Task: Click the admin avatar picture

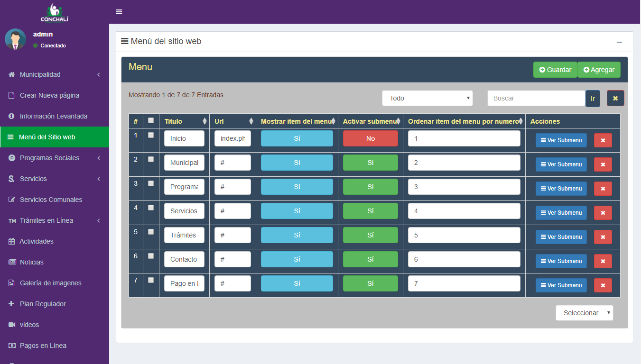Action: pos(15,39)
